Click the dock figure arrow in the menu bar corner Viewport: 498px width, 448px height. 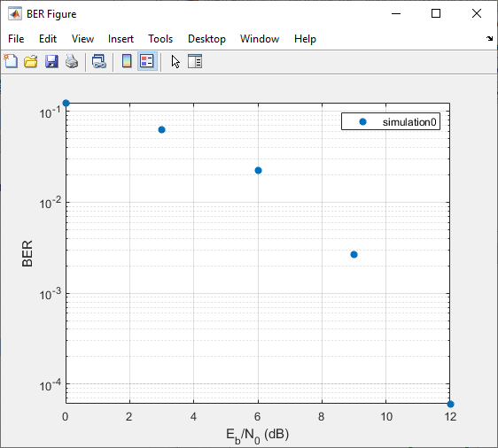[489, 38]
